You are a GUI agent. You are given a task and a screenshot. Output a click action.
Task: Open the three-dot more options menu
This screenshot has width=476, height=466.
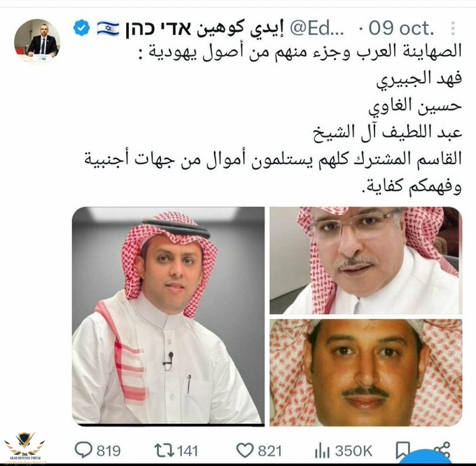tap(453, 28)
